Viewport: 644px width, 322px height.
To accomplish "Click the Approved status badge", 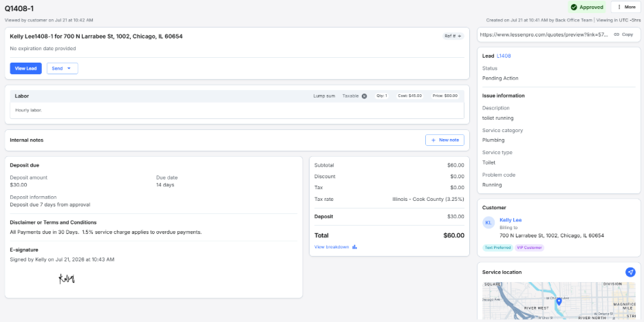I will pos(586,7).
